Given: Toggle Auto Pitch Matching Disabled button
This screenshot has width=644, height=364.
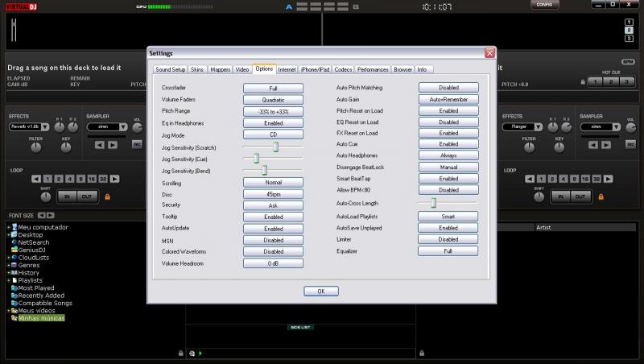Looking at the screenshot, I should tap(448, 88).
